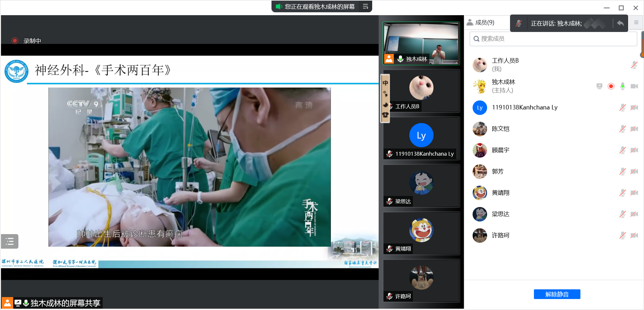Click the screen share icon in 独木成林 row
644x310 pixels.
click(599, 86)
